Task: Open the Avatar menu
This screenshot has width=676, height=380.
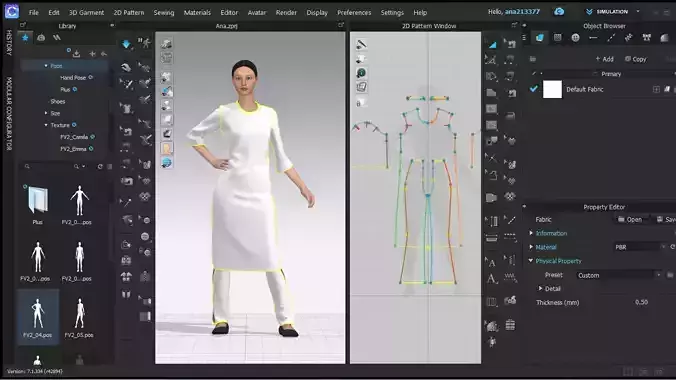Action: (x=257, y=13)
